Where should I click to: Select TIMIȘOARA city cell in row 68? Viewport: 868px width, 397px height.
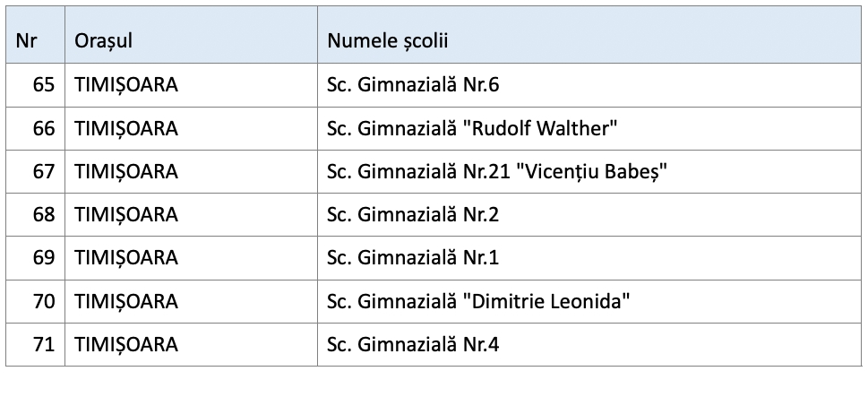coord(126,214)
